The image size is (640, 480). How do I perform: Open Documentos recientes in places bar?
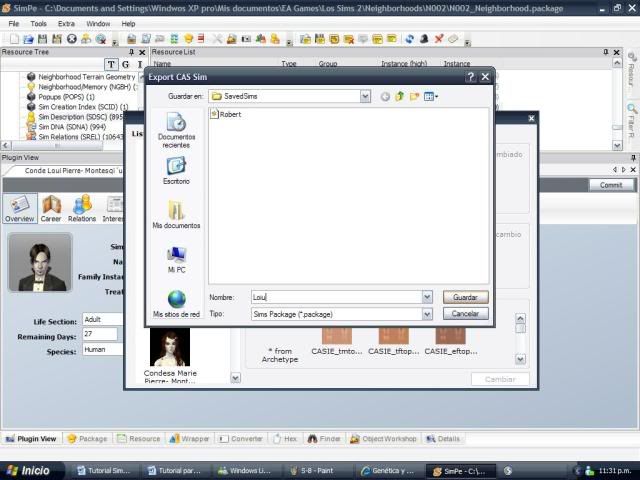tap(176, 130)
